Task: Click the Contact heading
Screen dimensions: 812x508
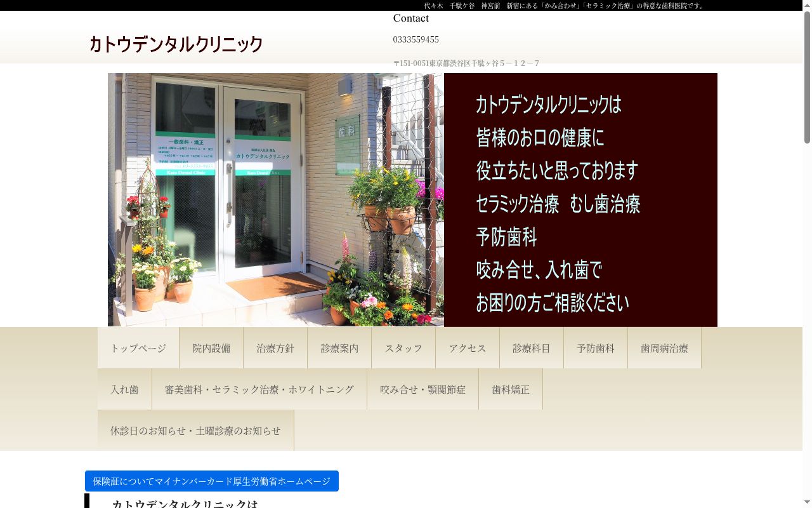Action: pyautogui.click(x=411, y=18)
